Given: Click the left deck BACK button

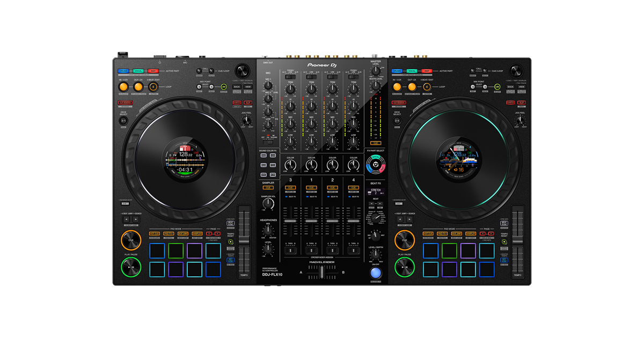Looking at the screenshot, I should tap(237, 87).
